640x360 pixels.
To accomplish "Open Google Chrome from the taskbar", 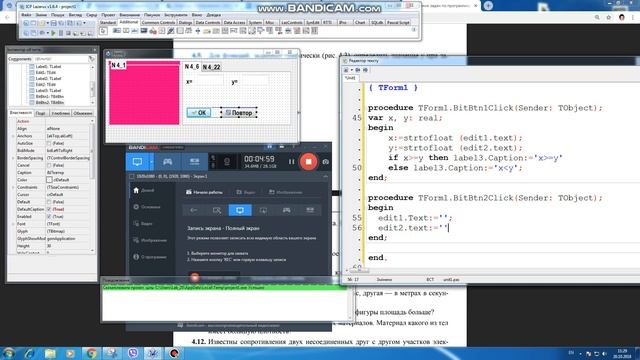I will pos(91,353).
